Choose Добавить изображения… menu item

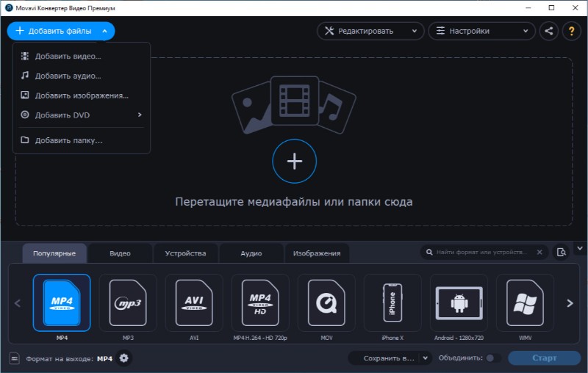coord(82,95)
